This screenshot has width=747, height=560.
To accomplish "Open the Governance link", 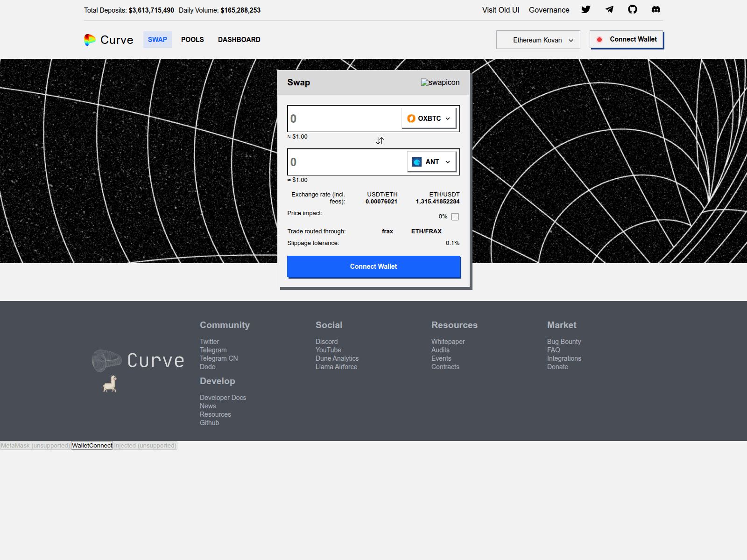I will click(549, 10).
